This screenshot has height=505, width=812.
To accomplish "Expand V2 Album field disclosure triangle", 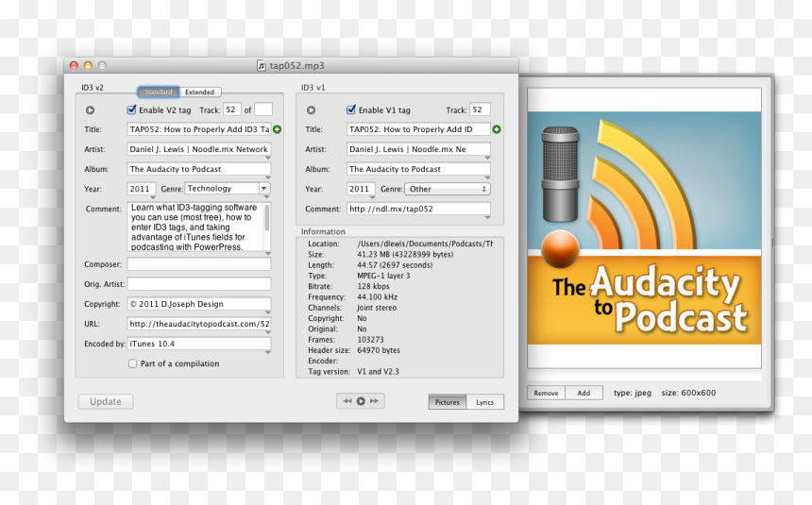I will coord(268,177).
